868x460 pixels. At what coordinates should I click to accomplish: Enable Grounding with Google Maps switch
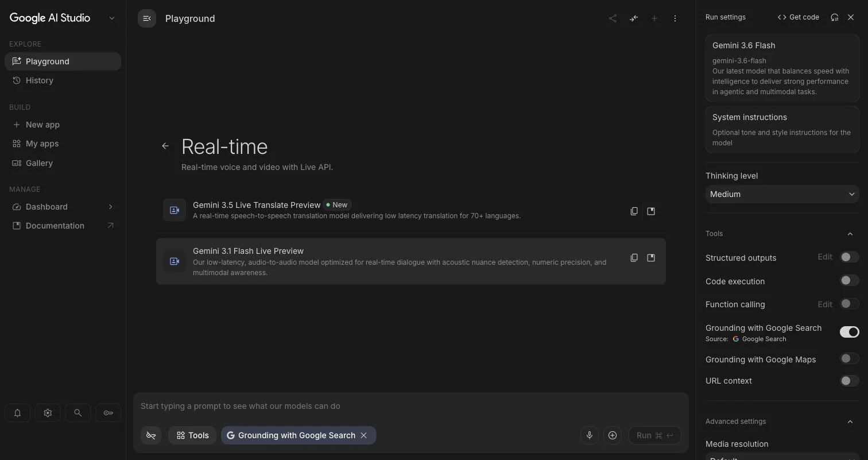coord(849,359)
